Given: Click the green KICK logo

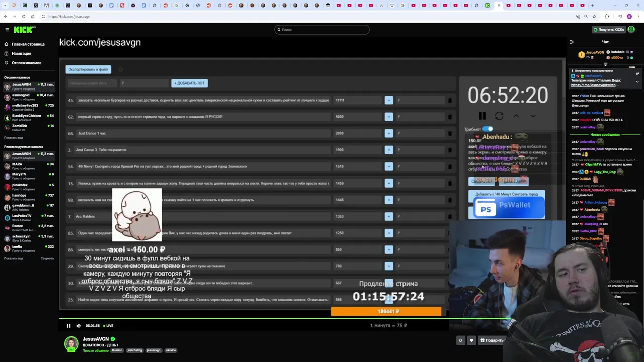Looking at the screenshot, I should pyautogui.click(x=24, y=30).
